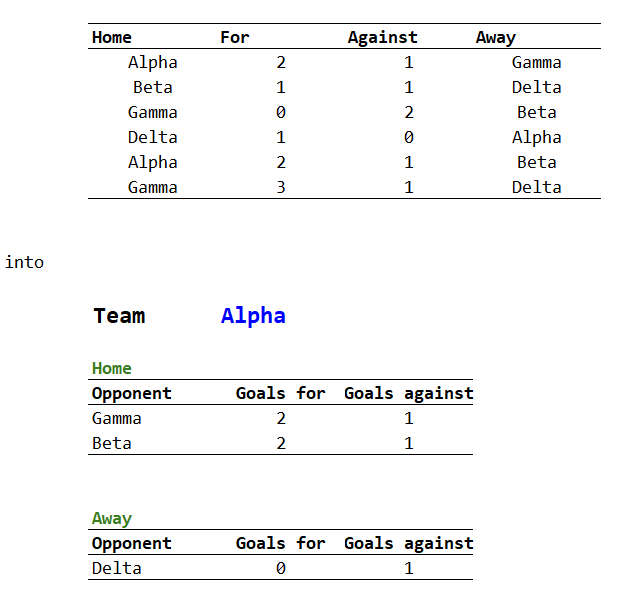631x602 pixels.
Task: Select Delta in the top table's Home column
Action: [x=152, y=137]
